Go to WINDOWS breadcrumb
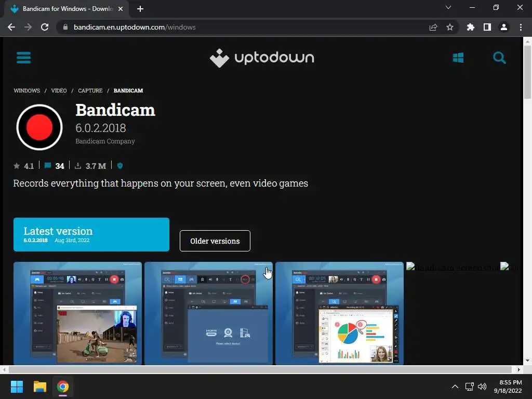The width and height of the screenshot is (532, 399). coord(27,90)
